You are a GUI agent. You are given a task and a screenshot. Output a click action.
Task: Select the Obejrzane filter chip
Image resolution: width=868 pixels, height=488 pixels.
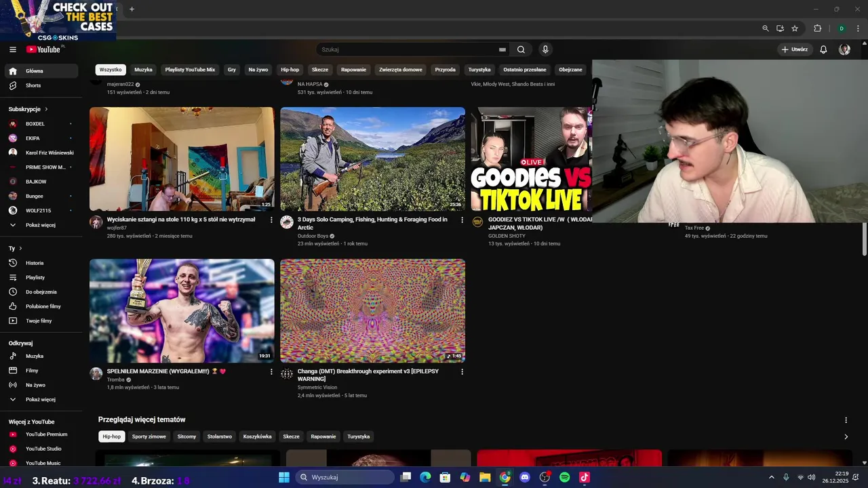(x=570, y=70)
